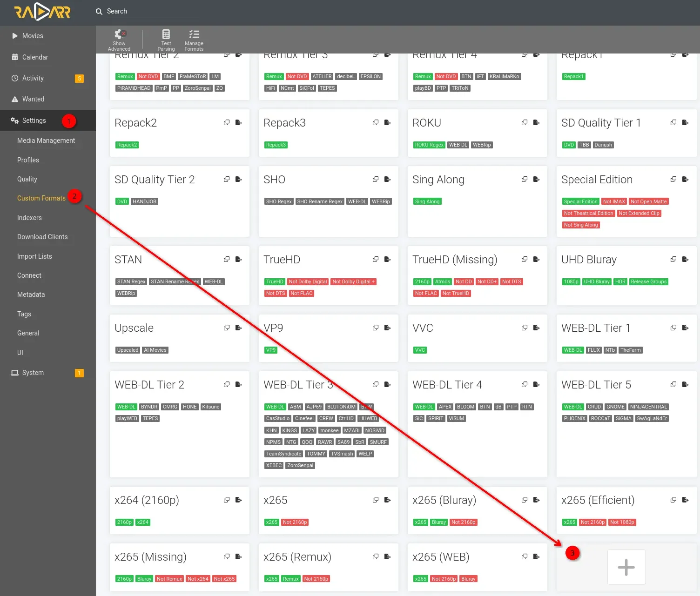Clone the WEB-DL Tier 1 format
Viewport: 700px width, 596px height.
(x=673, y=328)
